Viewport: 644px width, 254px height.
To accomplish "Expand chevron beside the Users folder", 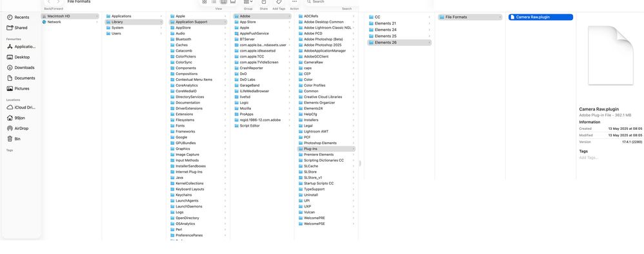I will pos(161,34).
